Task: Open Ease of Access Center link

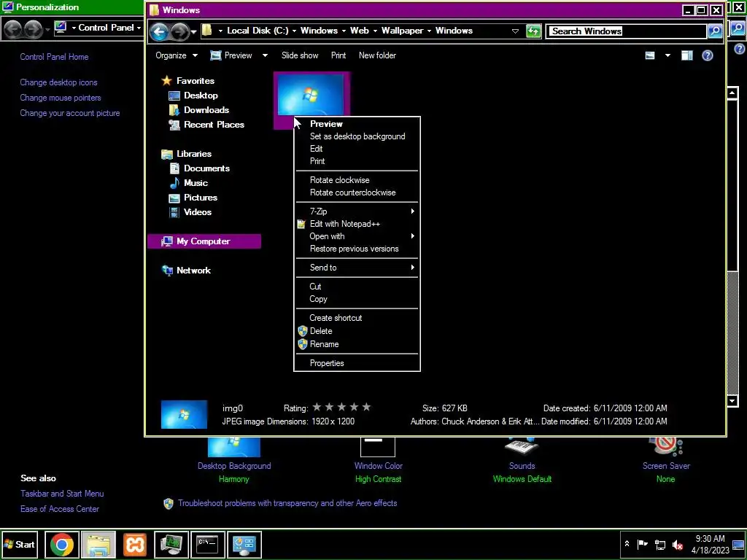Action: tap(60, 509)
